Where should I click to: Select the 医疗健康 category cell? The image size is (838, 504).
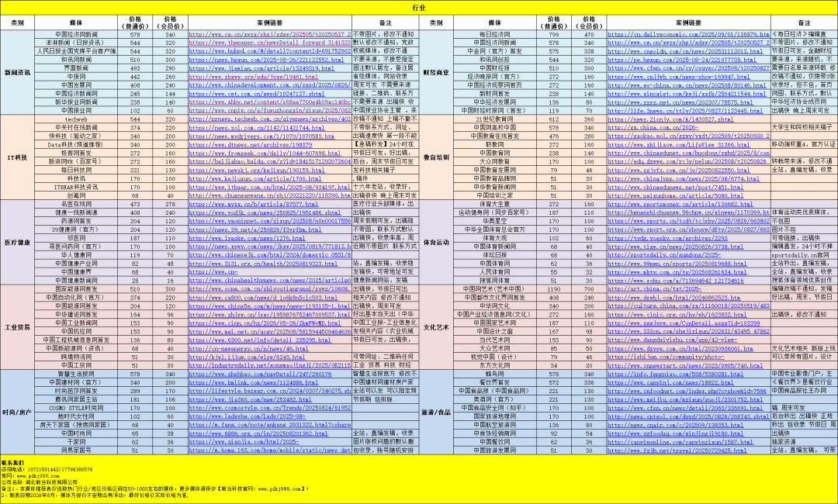(x=18, y=242)
